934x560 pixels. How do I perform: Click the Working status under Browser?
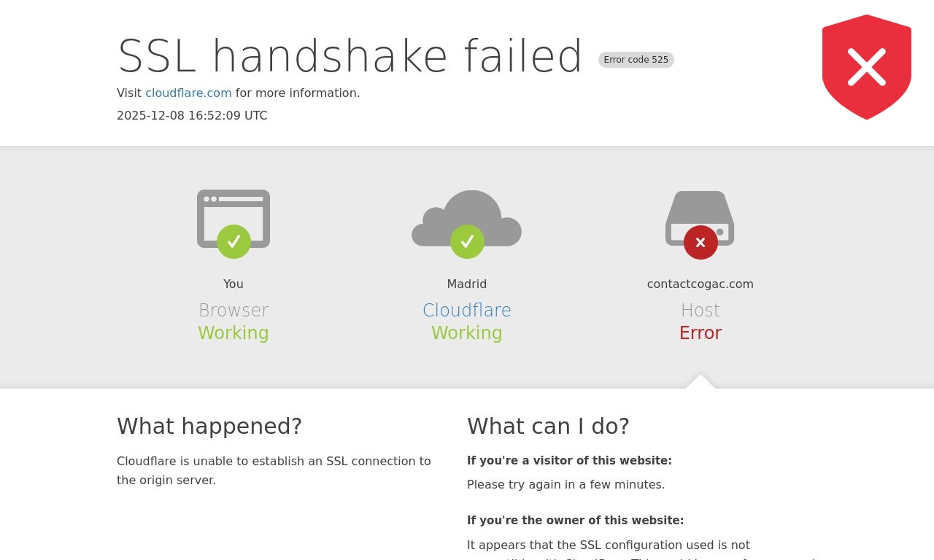click(233, 333)
